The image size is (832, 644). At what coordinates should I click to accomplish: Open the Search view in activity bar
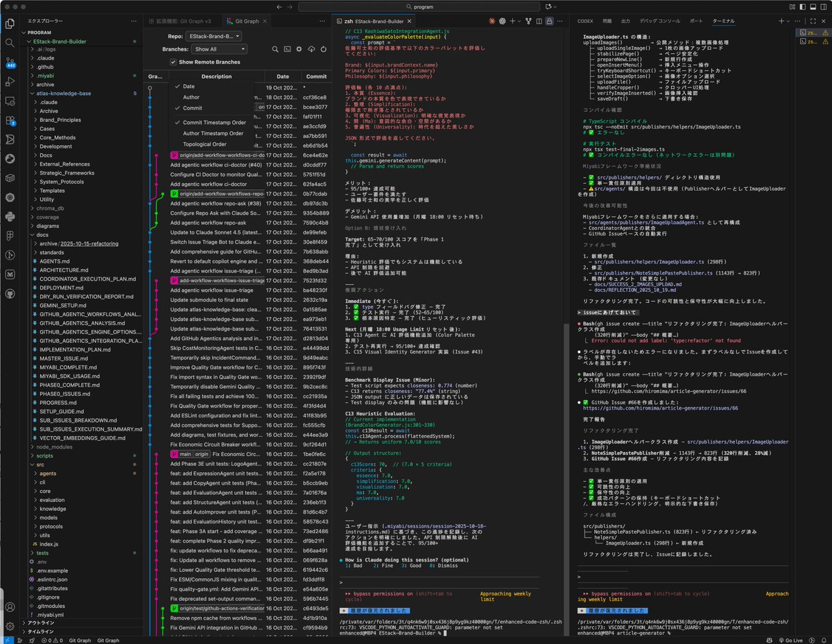click(10, 43)
